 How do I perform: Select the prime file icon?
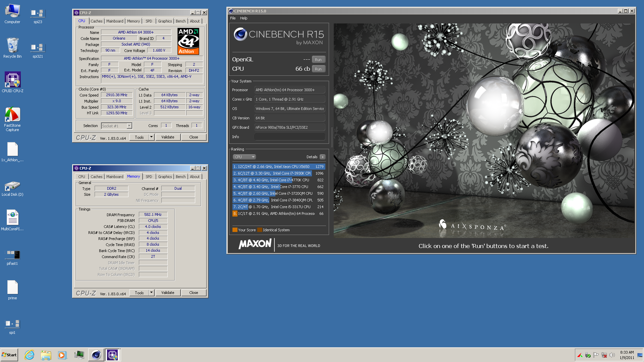pyautogui.click(x=12, y=290)
